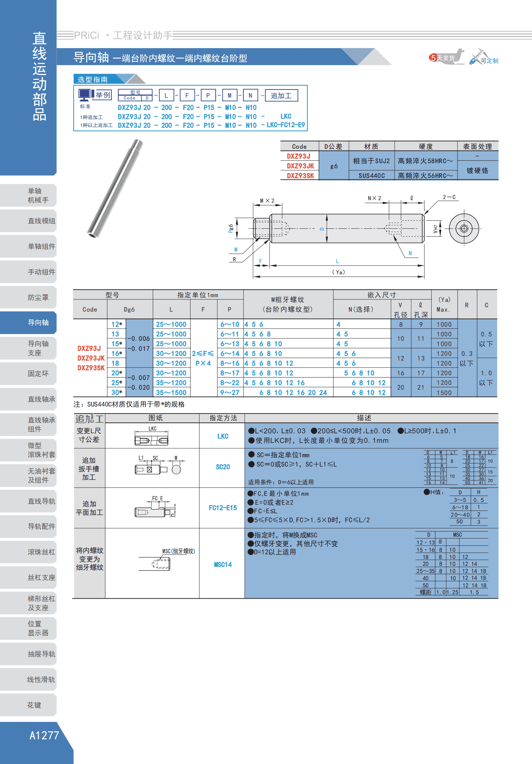Click the A1277 page number

(44, 735)
